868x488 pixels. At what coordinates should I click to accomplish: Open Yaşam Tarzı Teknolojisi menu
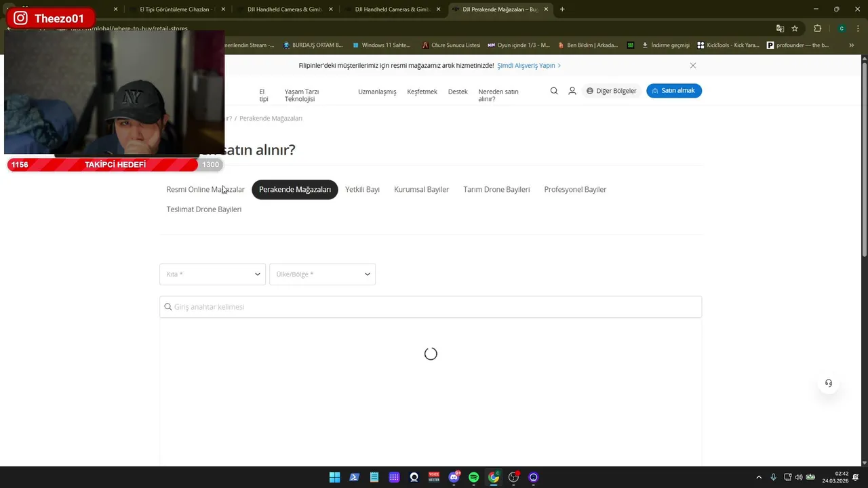[x=302, y=95]
